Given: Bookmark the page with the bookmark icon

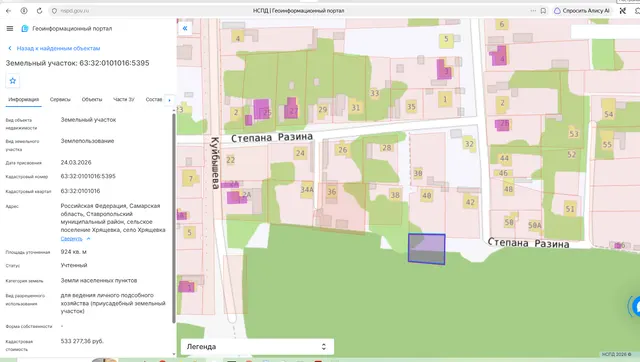Looking at the screenshot, I should [x=543, y=11].
